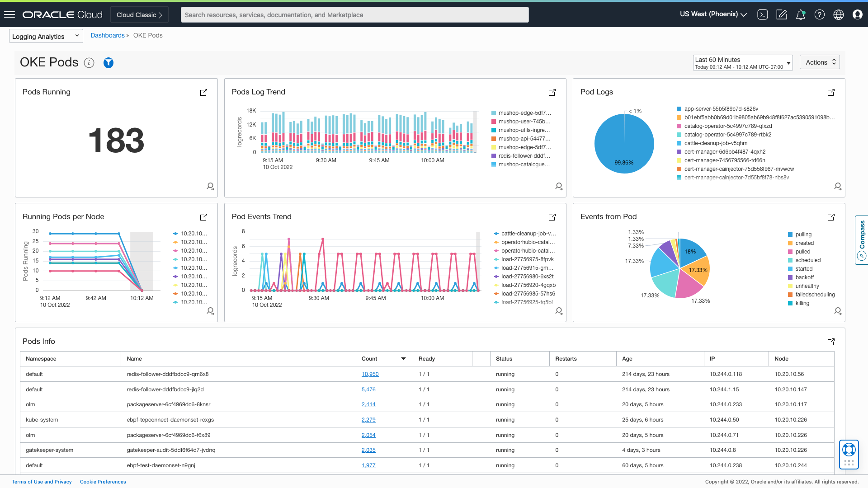Open the hamburger navigation menu
Screen dimensions: 868x488
pyautogui.click(x=9, y=14)
